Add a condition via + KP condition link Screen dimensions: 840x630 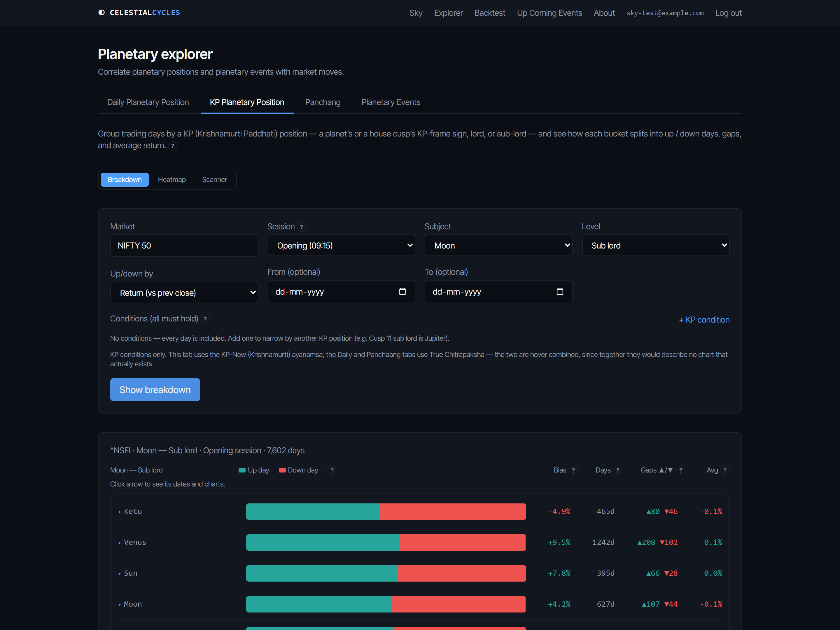[x=704, y=320]
